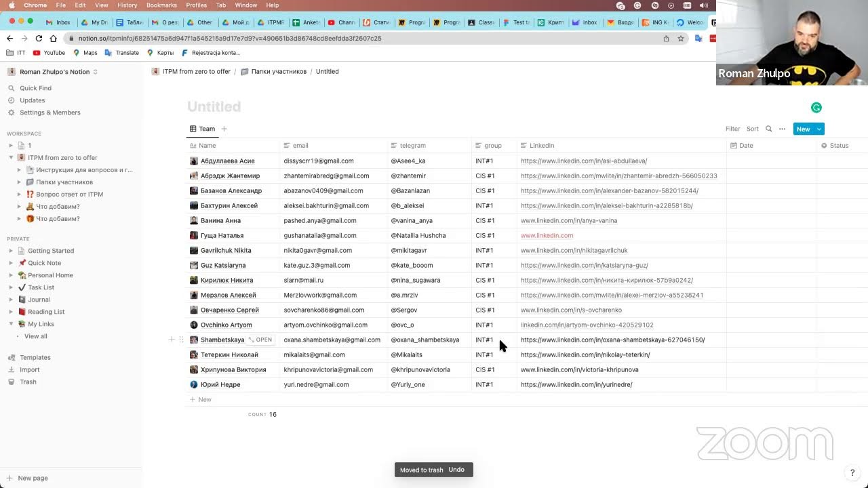Open database search magnifier icon
Screen dimensions: 868x488
pos(768,129)
